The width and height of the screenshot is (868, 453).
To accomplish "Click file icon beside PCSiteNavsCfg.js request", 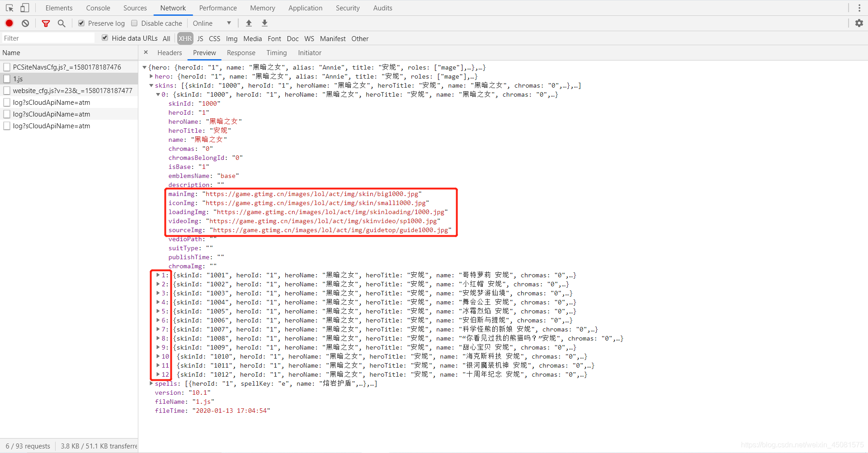I will pos(7,67).
